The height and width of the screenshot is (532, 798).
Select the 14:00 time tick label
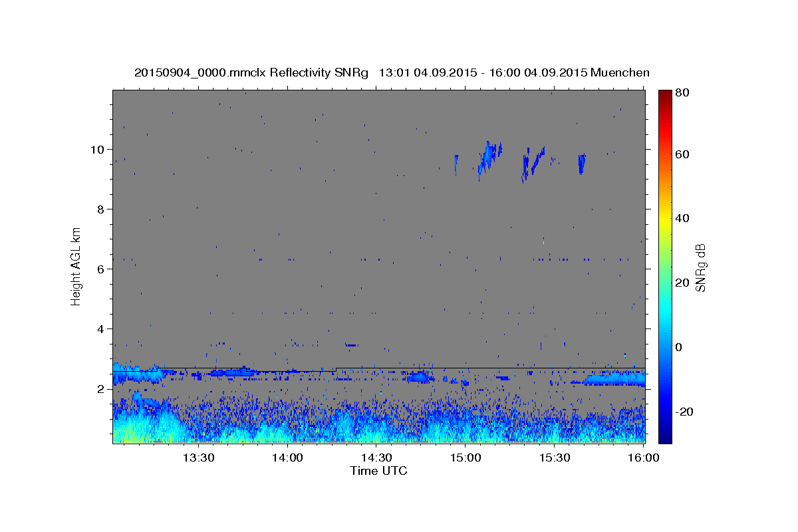click(x=287, y=458)
